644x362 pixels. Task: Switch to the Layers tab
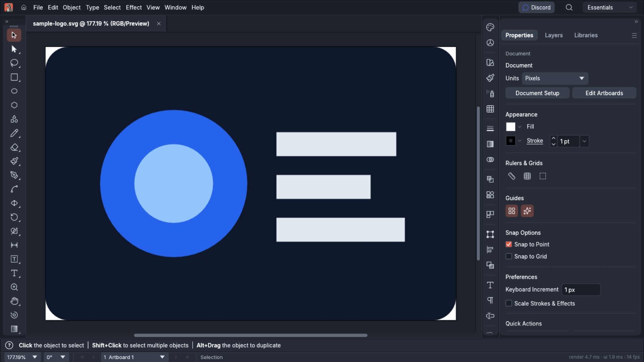(553, 35)
